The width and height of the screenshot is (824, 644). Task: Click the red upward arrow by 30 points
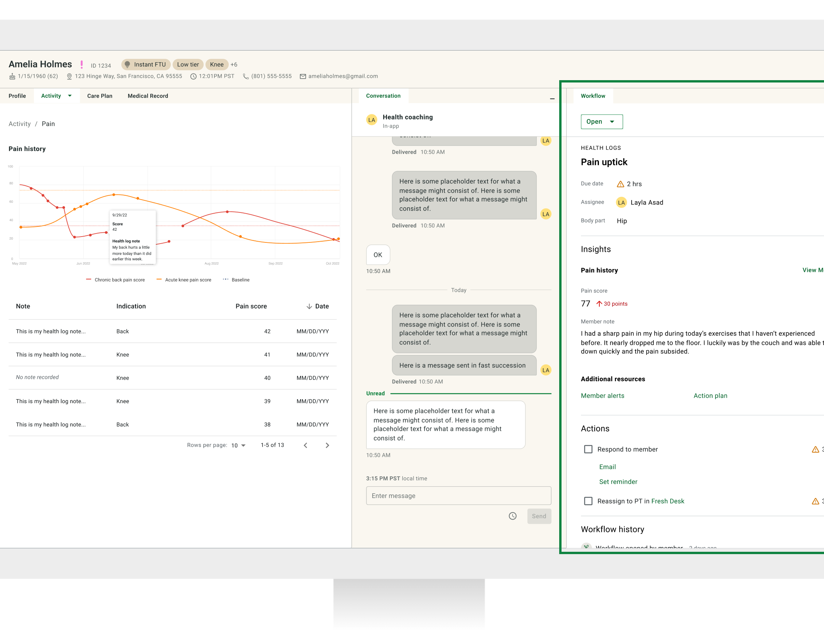click(599, 304)
